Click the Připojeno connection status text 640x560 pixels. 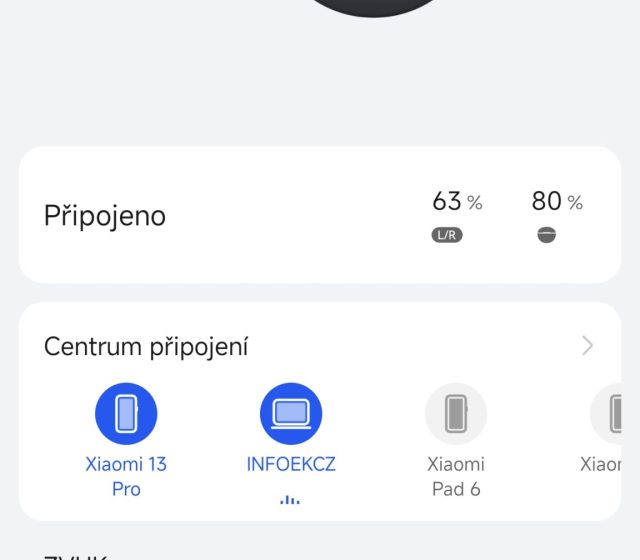click(x=105, y=216)
